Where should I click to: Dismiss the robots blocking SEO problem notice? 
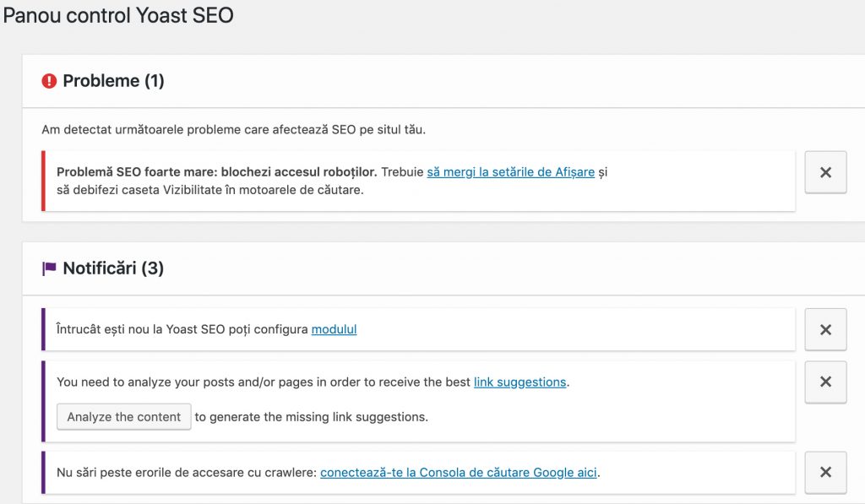click(x=825, y=172)
